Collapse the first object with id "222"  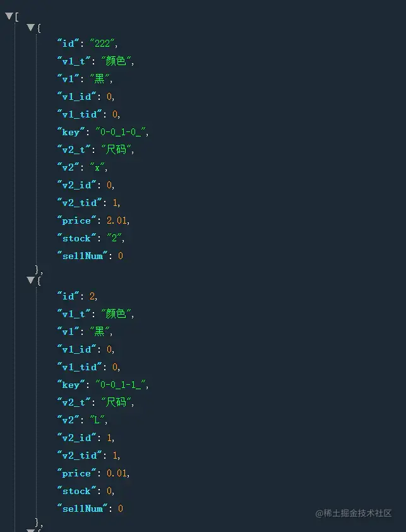click(30, 28)
